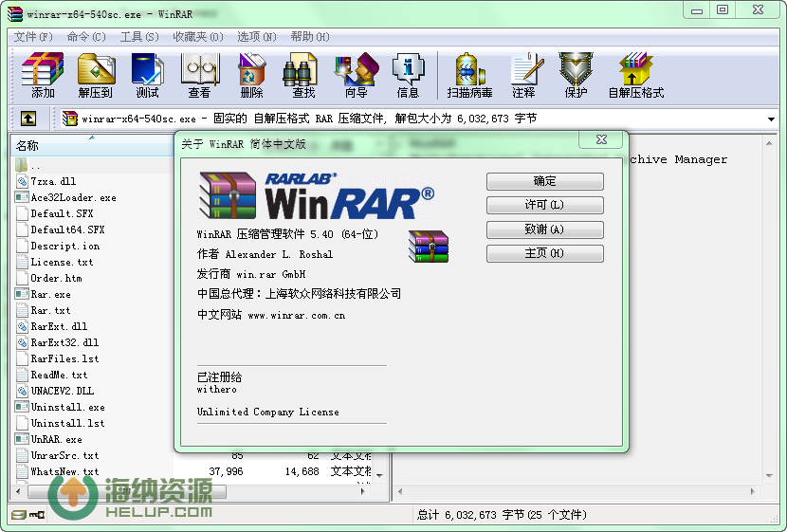Click the comment pane up scroll arrow
787x532 pixels.
point(769,143)
